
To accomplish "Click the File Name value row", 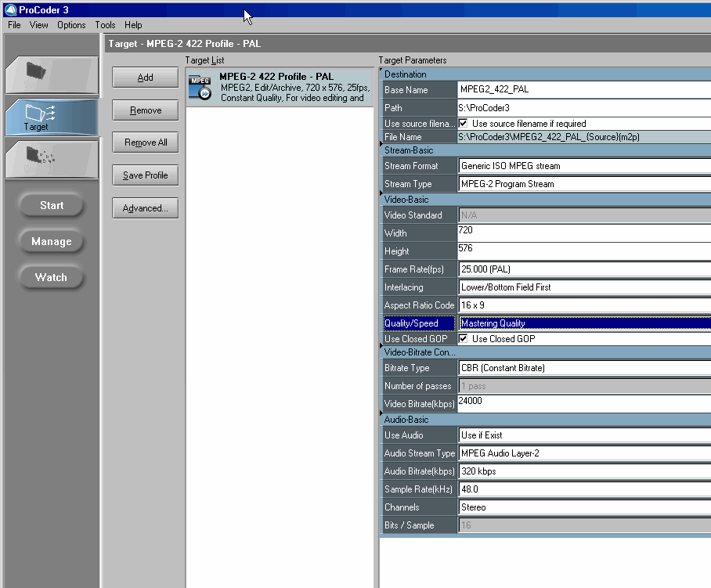I will (584, 137).
